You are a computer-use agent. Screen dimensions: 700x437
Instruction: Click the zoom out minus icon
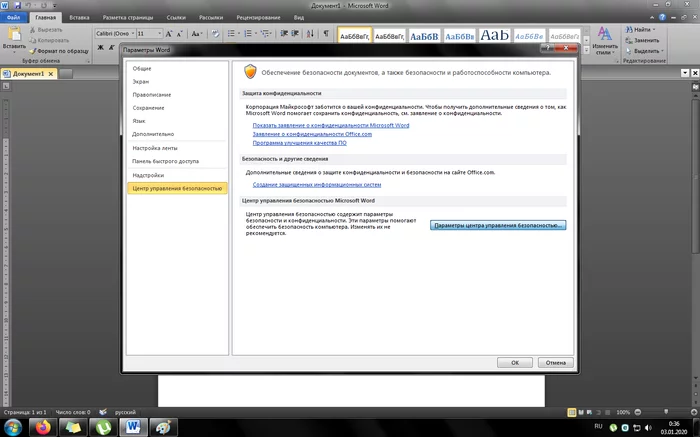[638, 412]
